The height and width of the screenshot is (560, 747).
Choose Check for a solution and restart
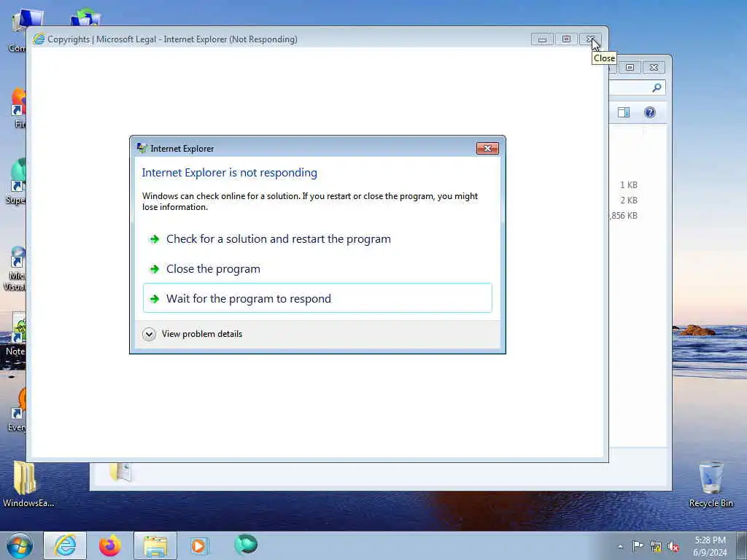[317, 239]
